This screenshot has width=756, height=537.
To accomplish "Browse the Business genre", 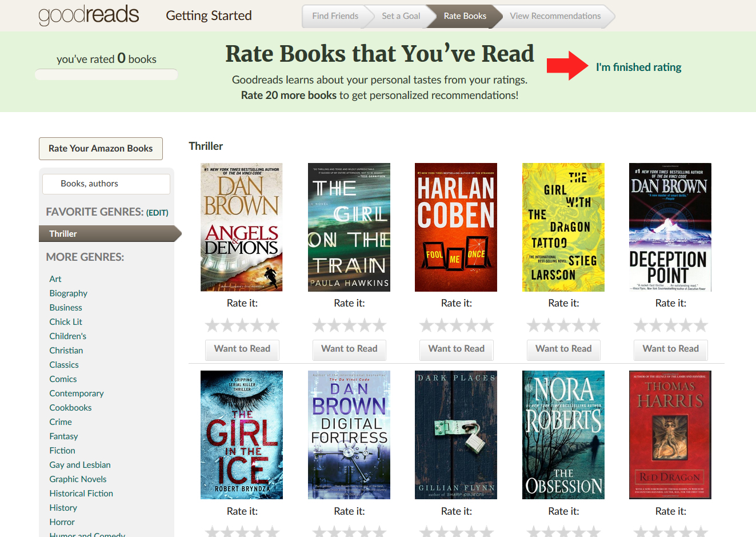I will [66, 308].
